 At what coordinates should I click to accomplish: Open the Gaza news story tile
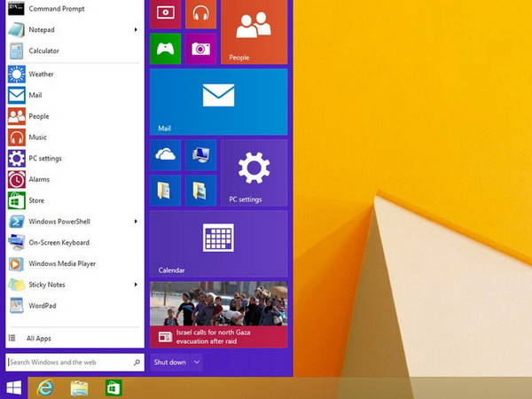point(218,315)
